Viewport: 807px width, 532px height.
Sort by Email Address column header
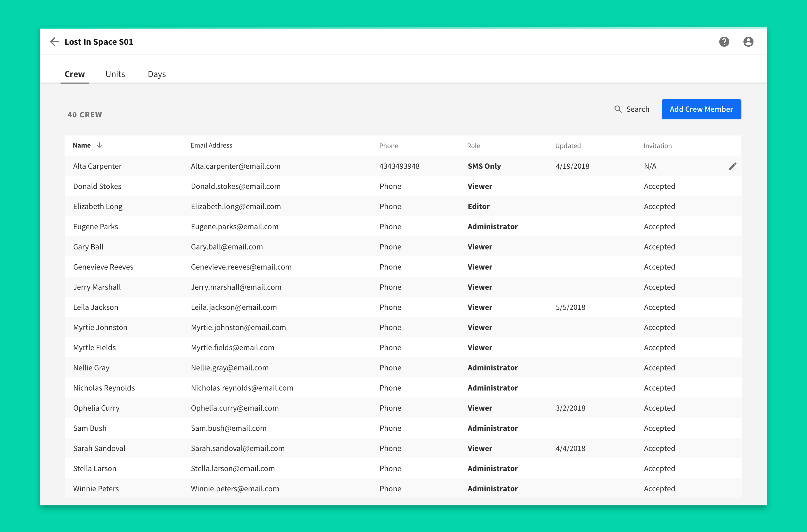click(x=211, y=145)
